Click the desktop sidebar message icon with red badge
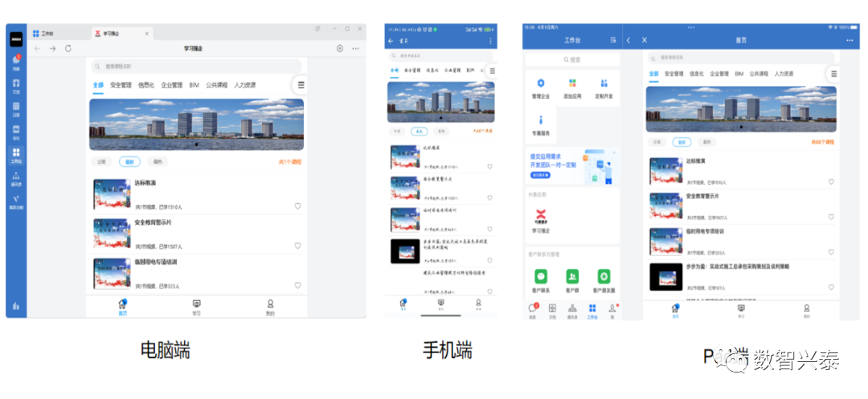Image resolution: width=868 pixels, height=399 pixels. [16, 61]
